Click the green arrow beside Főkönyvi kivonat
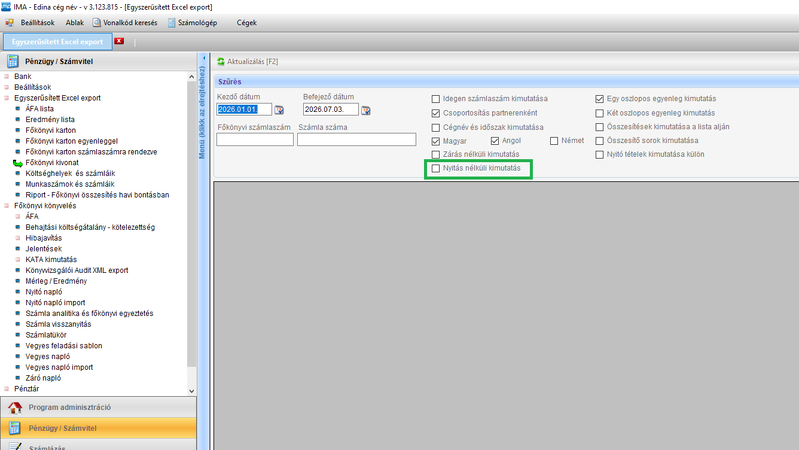Viewport: 799px width, 450px height. 18,163
